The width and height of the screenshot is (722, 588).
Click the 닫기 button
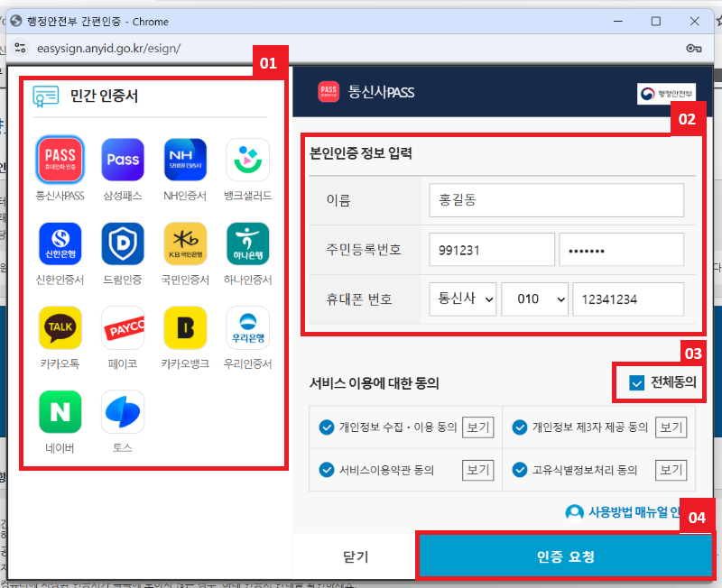click(356, 556)
